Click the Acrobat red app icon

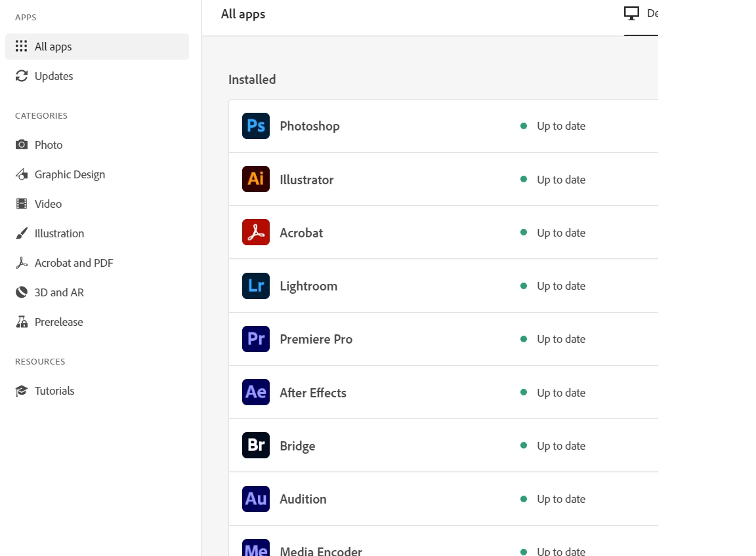(x=255, y=232)
